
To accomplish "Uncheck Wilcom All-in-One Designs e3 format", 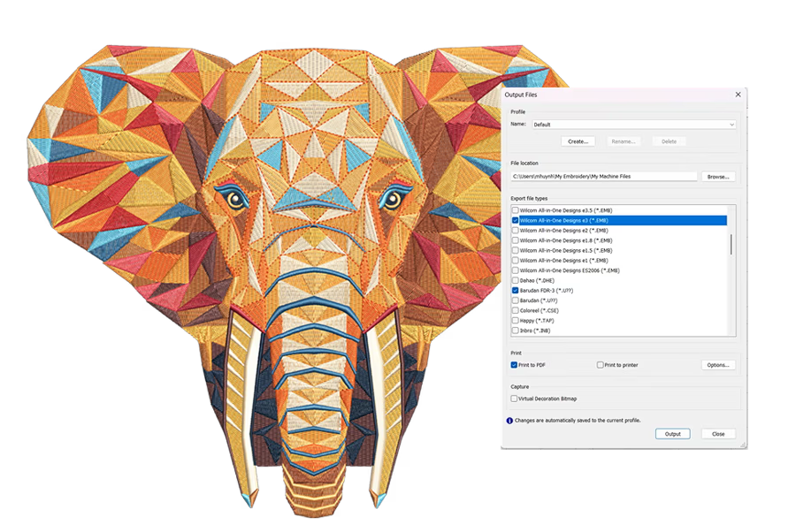I will pos(516,220).
